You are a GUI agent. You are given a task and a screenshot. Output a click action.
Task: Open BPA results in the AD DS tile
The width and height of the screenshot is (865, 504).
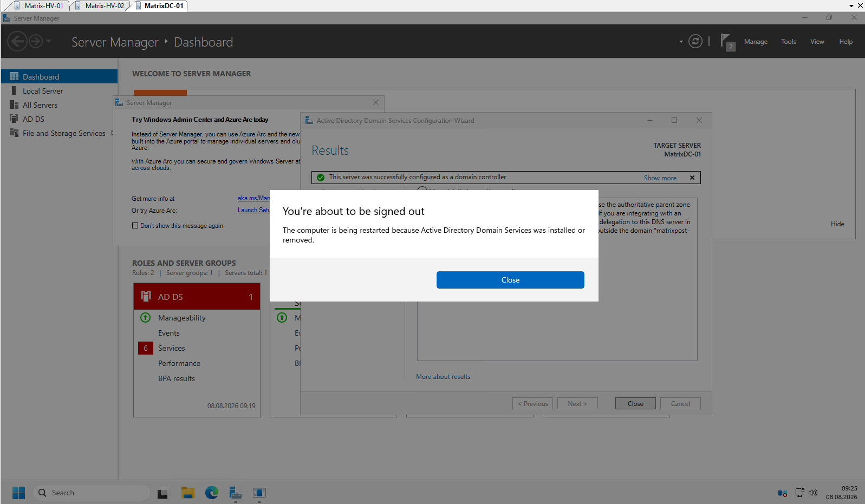(177, 378)
